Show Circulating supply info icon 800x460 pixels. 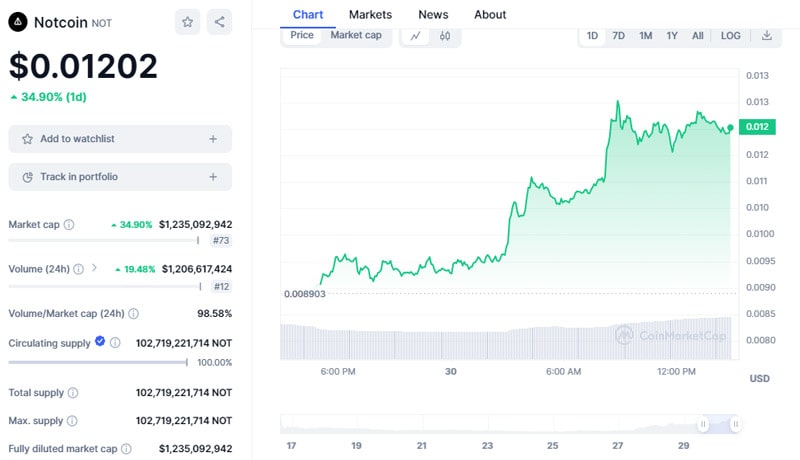[x=115, y=343]
